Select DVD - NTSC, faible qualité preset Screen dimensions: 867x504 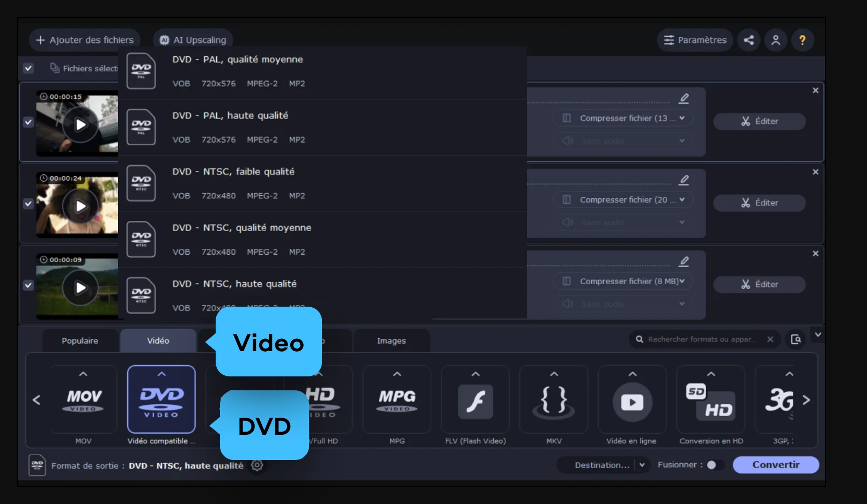[322, 184]
